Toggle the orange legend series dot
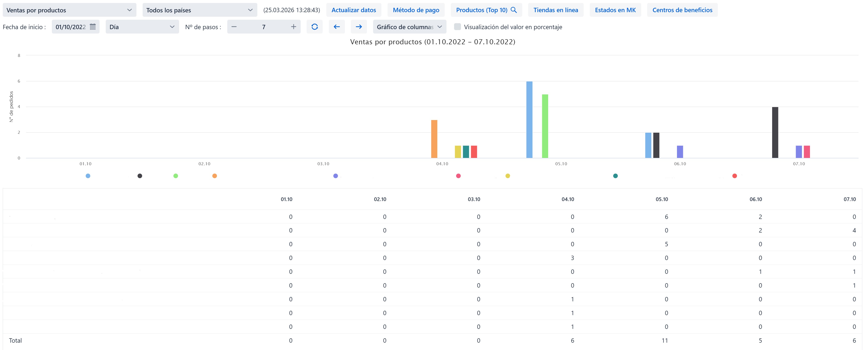 pos(215,176)
